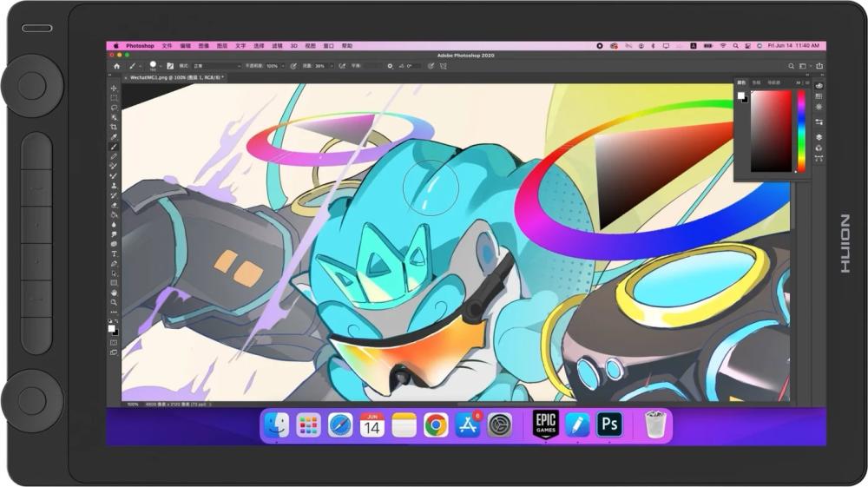Select the Eyedropper tool

(114, 136)
